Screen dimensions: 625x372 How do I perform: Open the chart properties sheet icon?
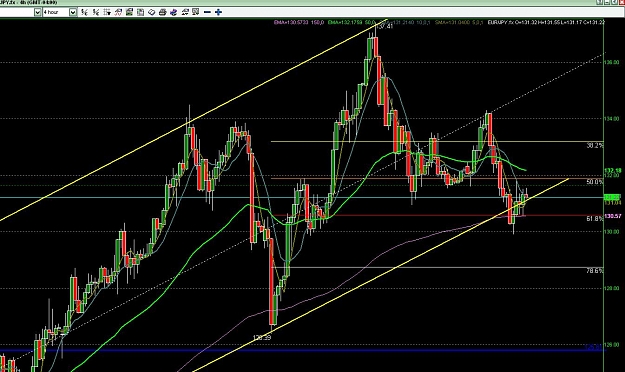tap(140, 12)
